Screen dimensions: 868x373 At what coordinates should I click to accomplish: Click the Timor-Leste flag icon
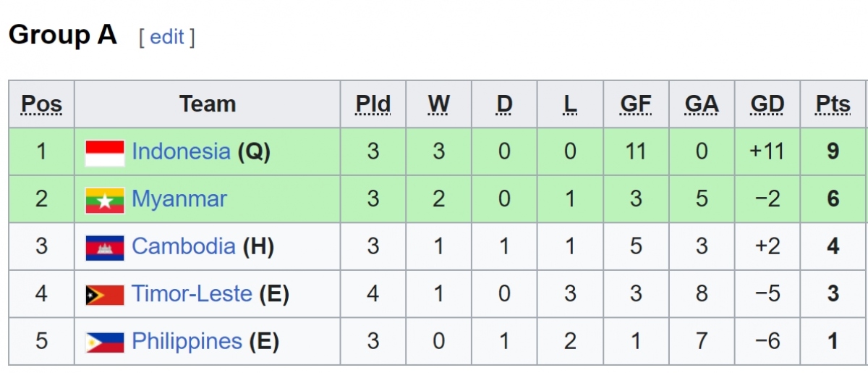point(105,296)
